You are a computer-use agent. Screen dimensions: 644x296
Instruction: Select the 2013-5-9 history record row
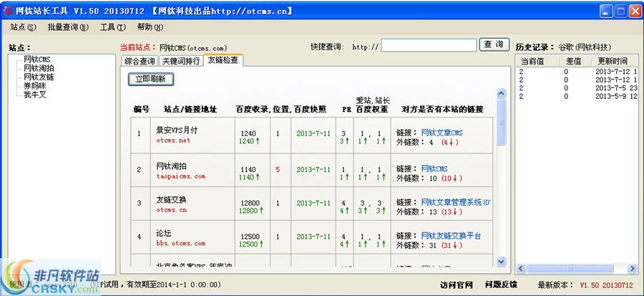pos(577,96)
